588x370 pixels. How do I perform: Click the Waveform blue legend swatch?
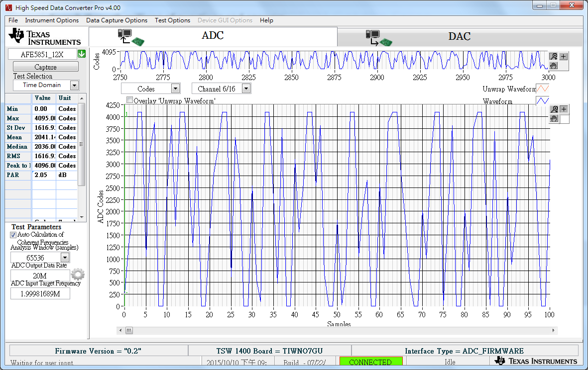pos(543,101)
